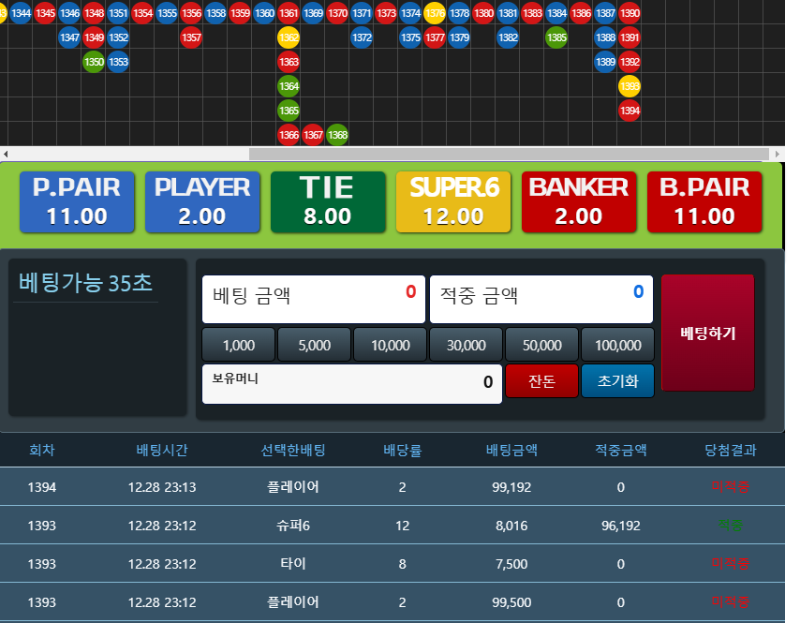Click the horizontal scrollbar thumb
Image resolution: width=800 pixels, height=623 pixels.
(x=509, y=154)
